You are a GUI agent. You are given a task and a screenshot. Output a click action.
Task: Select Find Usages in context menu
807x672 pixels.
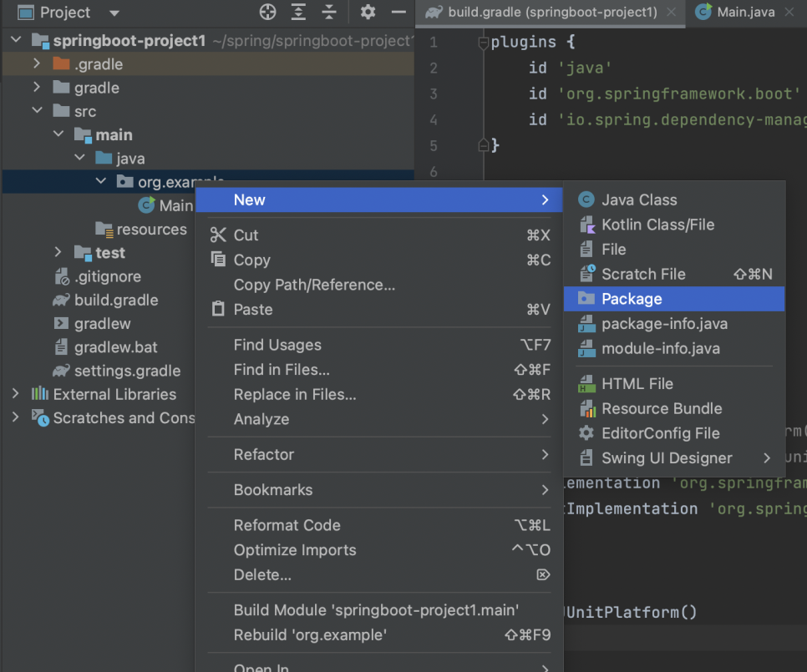379,345
